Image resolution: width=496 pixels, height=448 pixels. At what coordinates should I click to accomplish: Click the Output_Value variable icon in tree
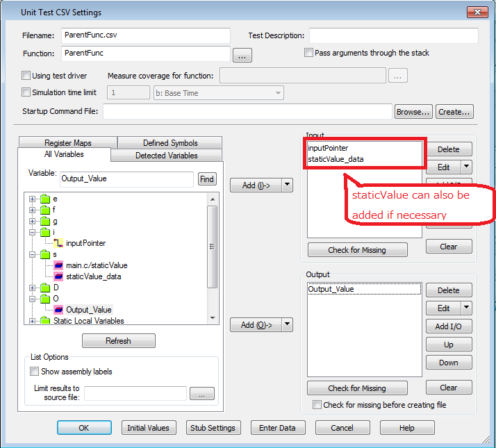pyautogui.click(x=59, y=310)
